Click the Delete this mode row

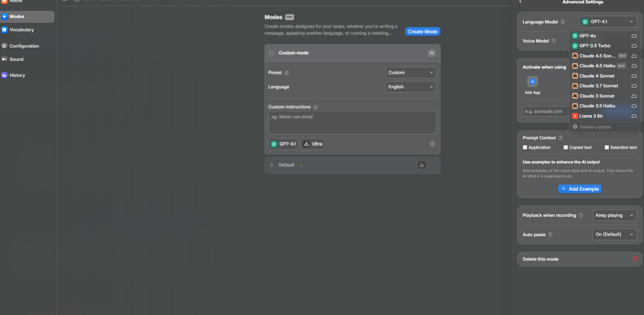coord(580,259)
